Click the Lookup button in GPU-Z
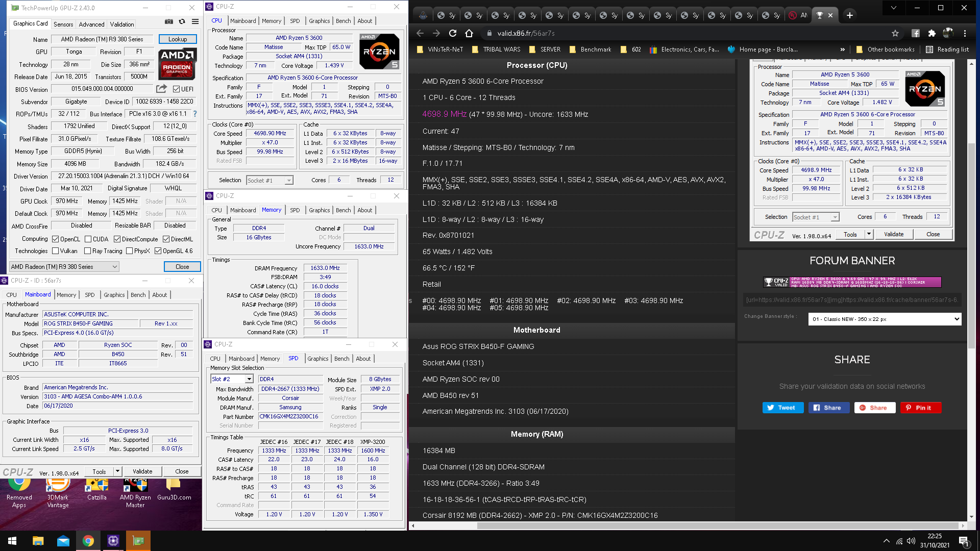The image size is (980, 551). [178, 39]
